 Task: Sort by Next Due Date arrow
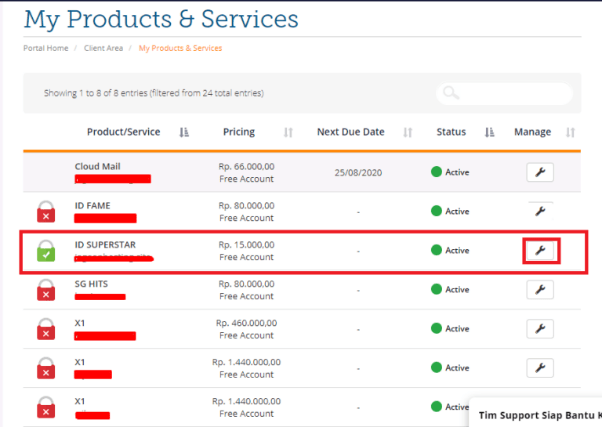408,132
